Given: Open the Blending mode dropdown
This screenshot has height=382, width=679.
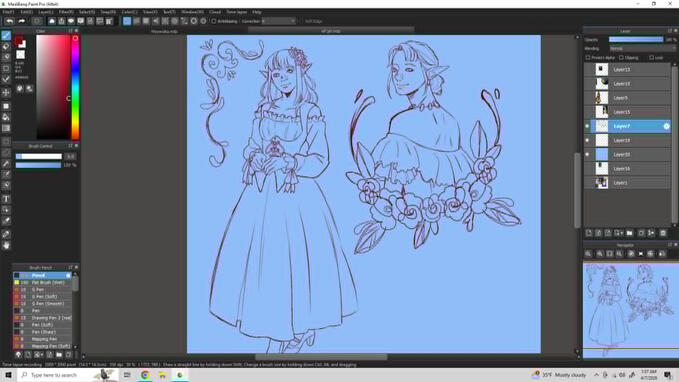Looking at the screenshot, I should point(642,49).
